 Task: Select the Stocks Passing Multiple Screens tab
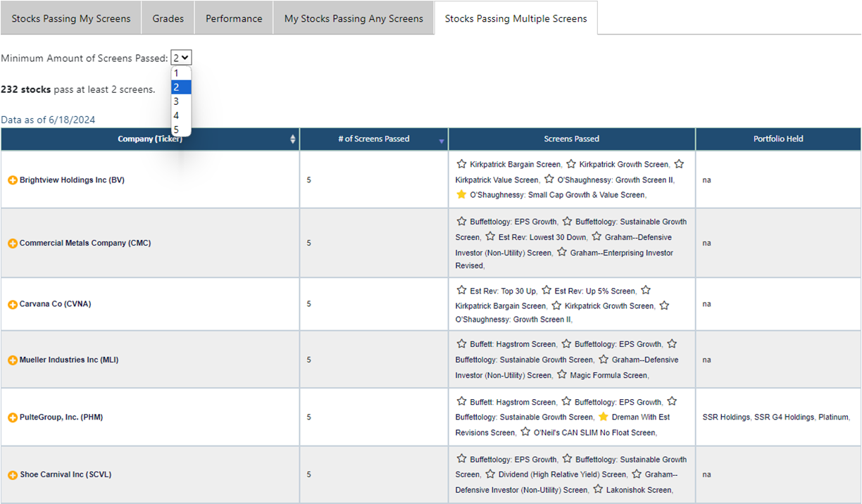[x=516, y=19]
